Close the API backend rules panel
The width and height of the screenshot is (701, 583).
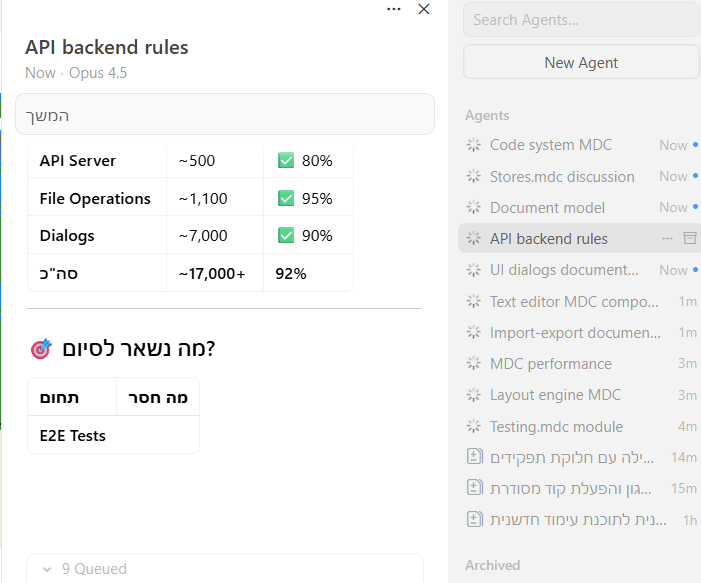pos(423,9)
